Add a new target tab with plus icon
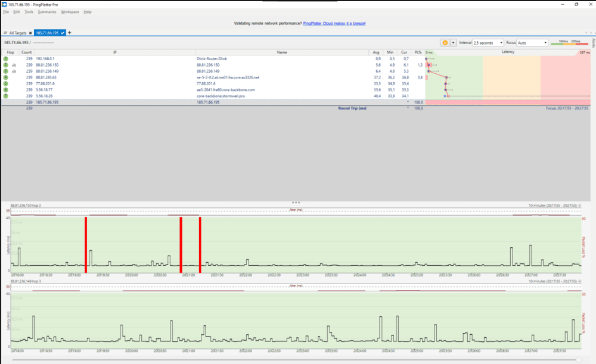 (70, 33)
